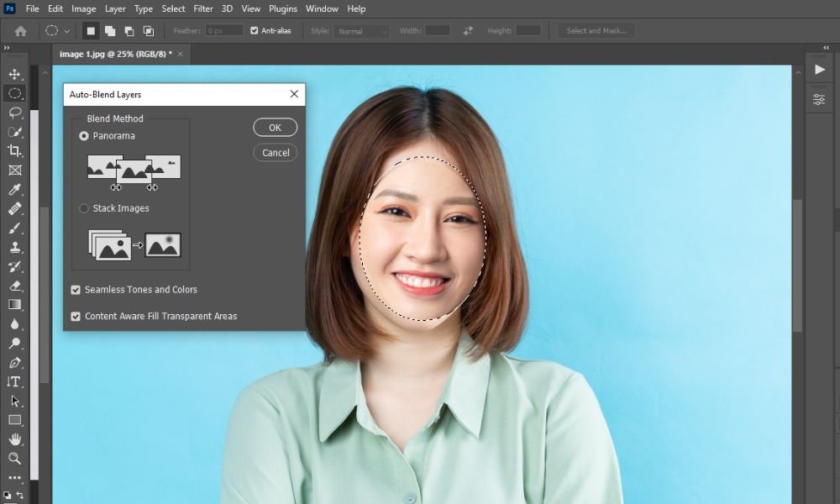Open the Select menu
This screenshot has height=504, width=840.
[x=173, y=8]
